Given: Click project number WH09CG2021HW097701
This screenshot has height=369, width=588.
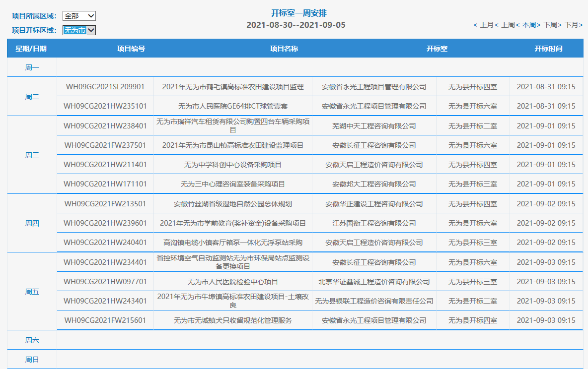Looking at the screenshot, I should coord(105,282).
